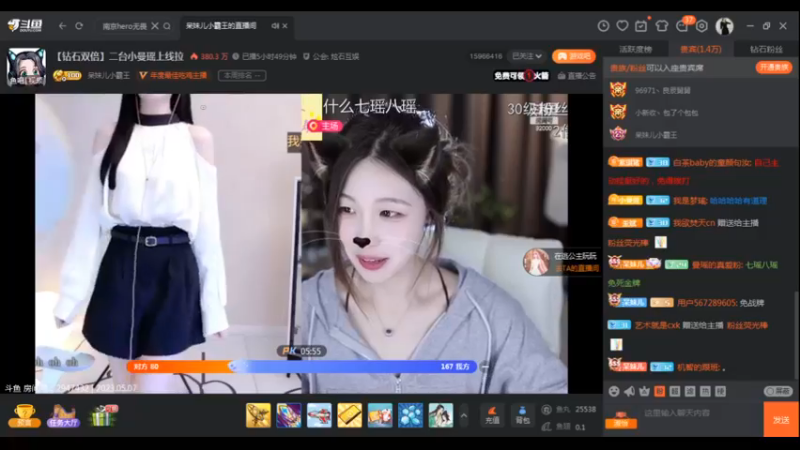Image resolution: width=800 pixels, height=450 pixels.
Task: Open the emoji smiley picker
Action: [614, 391]
